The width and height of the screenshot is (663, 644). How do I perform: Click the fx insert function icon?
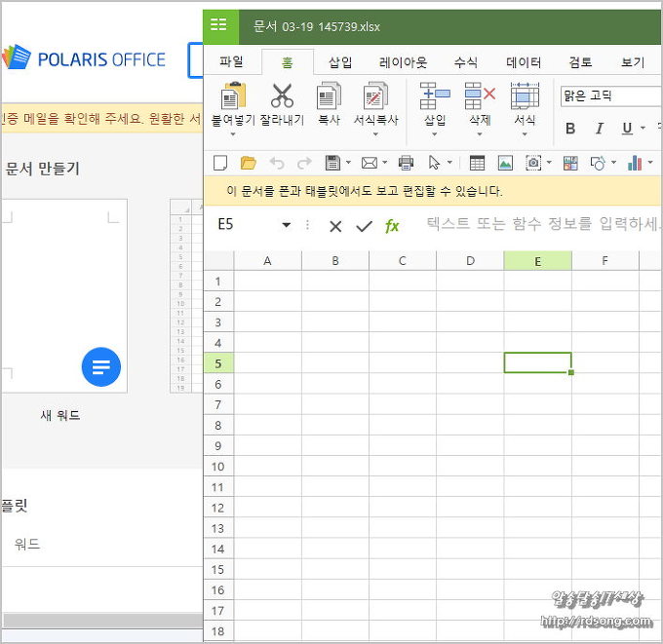point(392,226)
